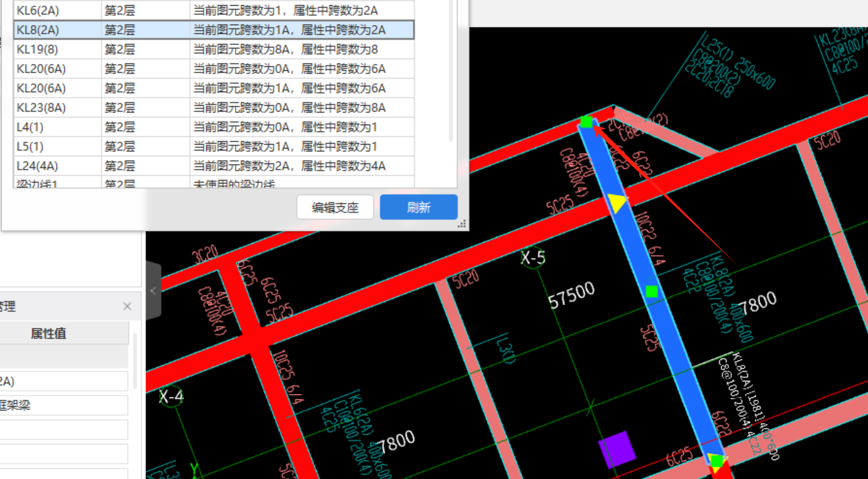This screenshot has height=479, width=868.
Task: Click the 7800 dimension near the blue beam
Action: coord(758,302)
